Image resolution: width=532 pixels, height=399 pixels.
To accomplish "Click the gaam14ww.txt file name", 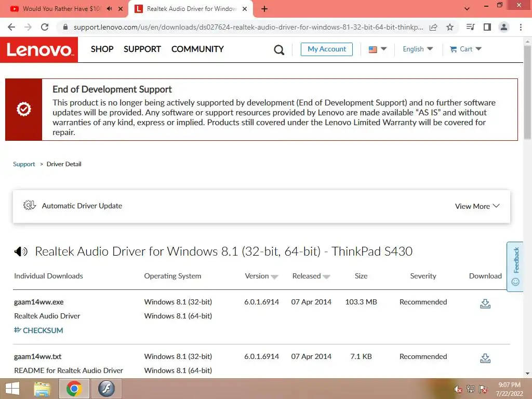I will point(37,356).
